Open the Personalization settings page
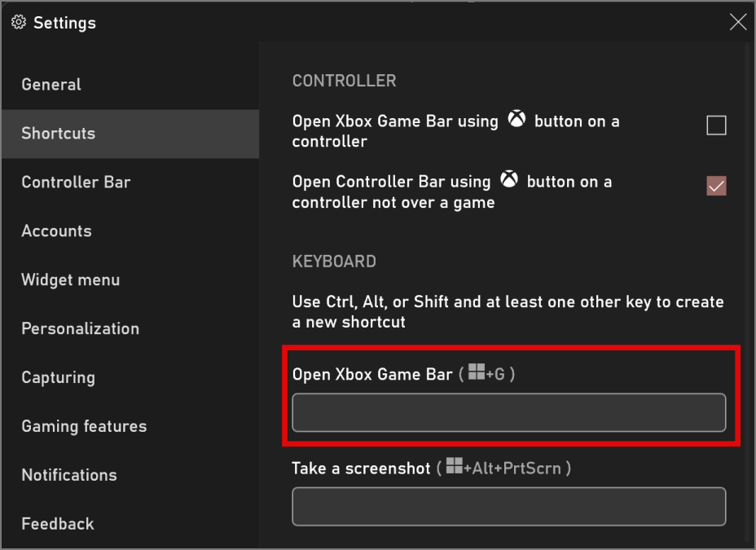756x550 pixels. (x=80, y=328)
